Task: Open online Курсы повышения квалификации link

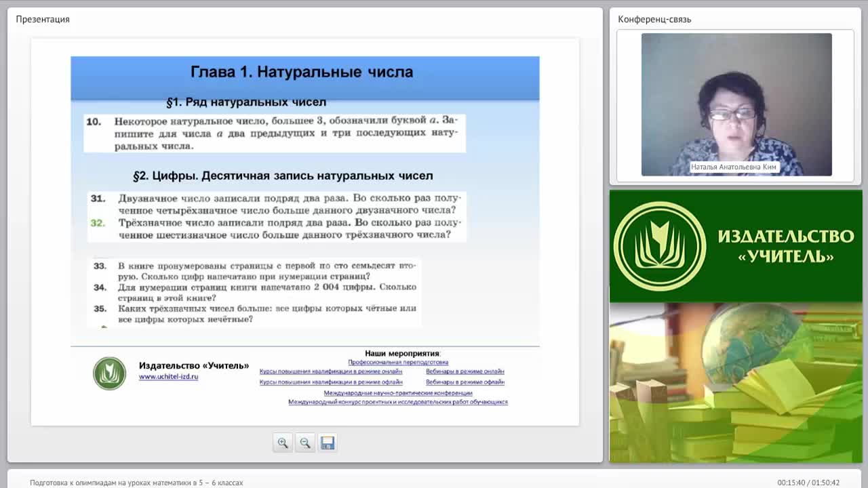Action: pyautogui.click(x=331, y=371)
